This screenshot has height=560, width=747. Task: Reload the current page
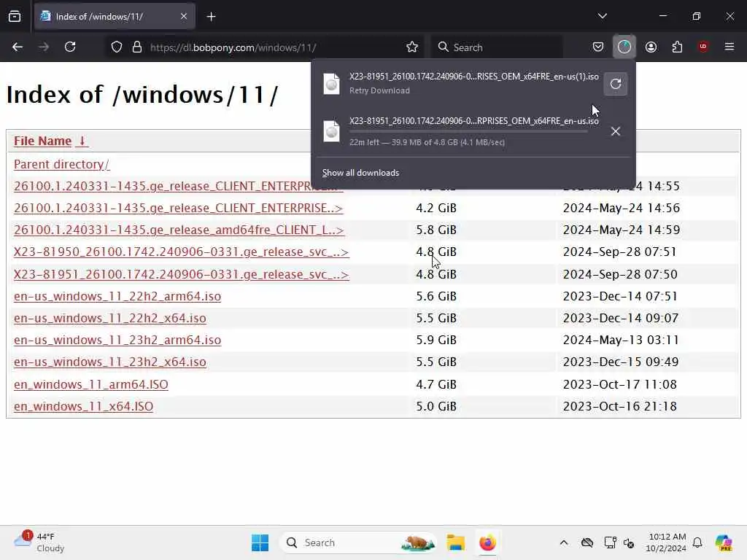(70, 47)
